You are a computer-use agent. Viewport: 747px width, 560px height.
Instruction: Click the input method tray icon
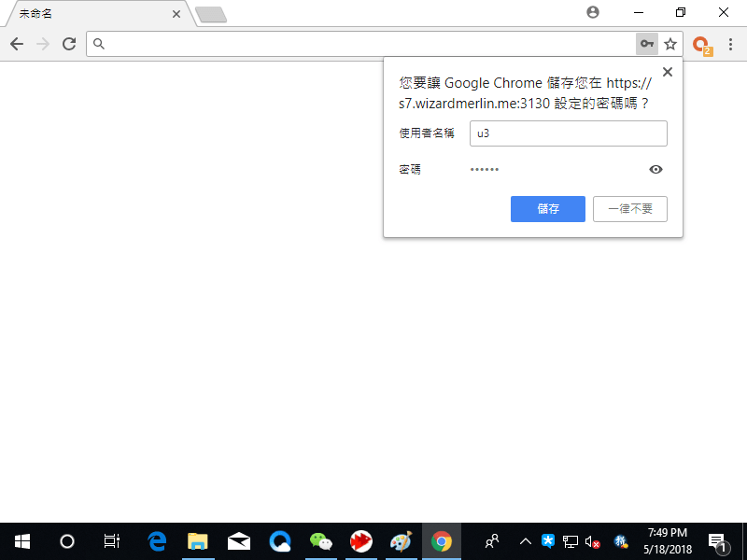(621, 541)
